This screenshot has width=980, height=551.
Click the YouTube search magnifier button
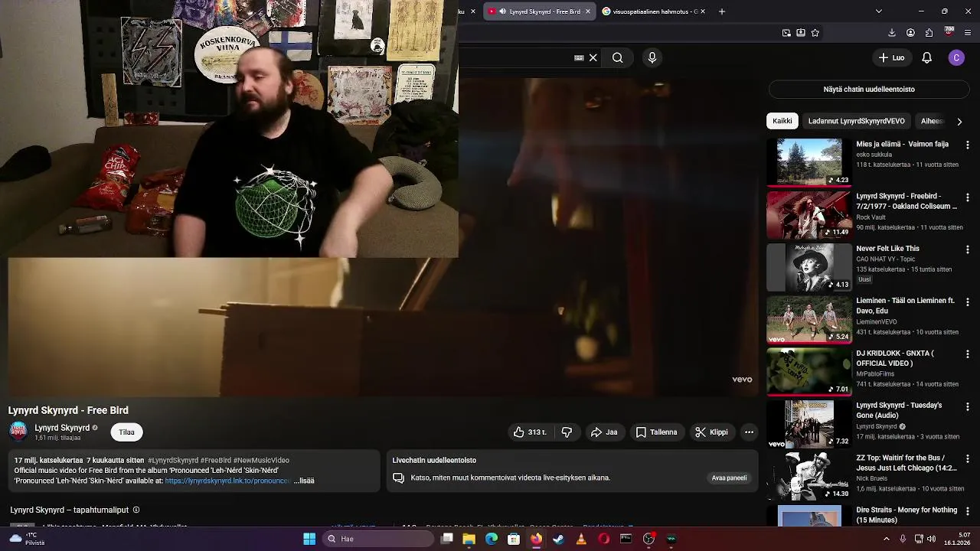[617, 57]
